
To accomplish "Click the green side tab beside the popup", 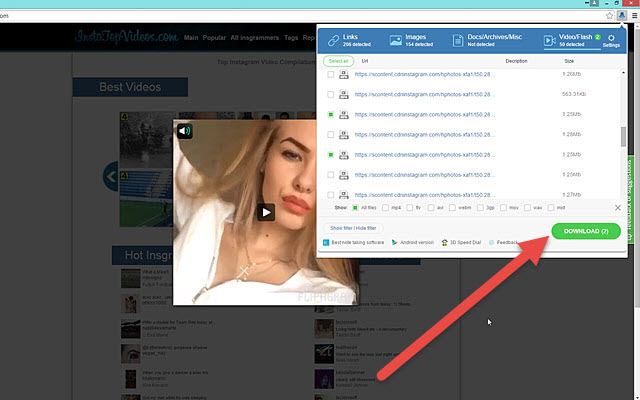I will [x=631, y=200].
